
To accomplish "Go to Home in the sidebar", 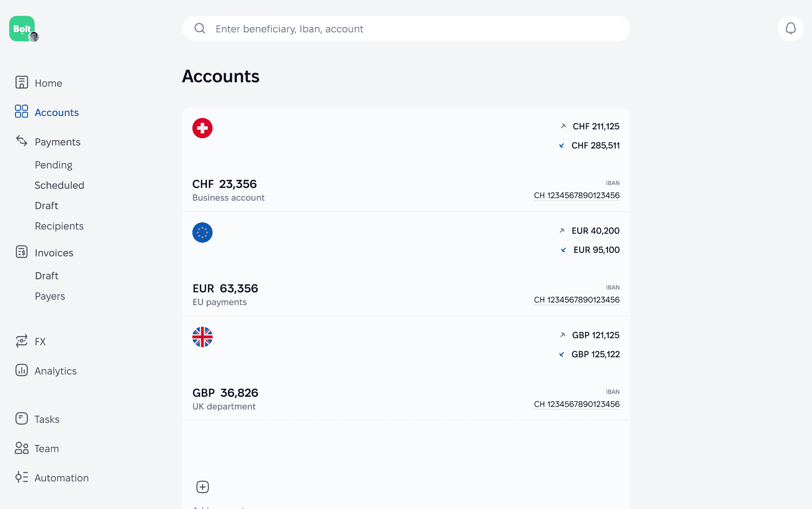I will coord(48,83).
